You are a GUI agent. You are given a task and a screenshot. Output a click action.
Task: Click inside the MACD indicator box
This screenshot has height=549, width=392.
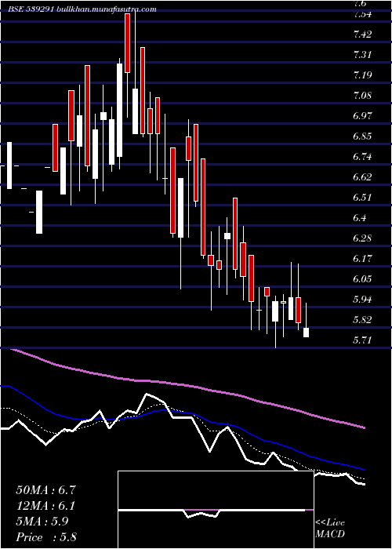coord(216,510)
